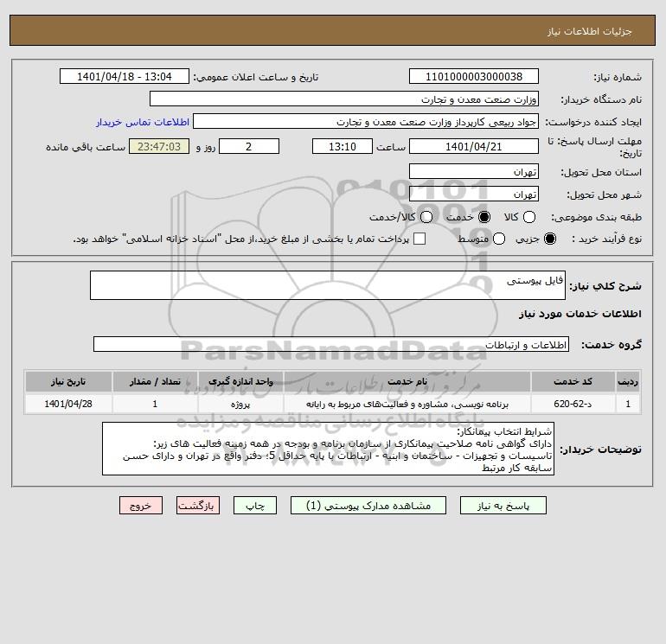Click the unit cell پروژه
Screen dimensions: 666x644
[240, 404]
